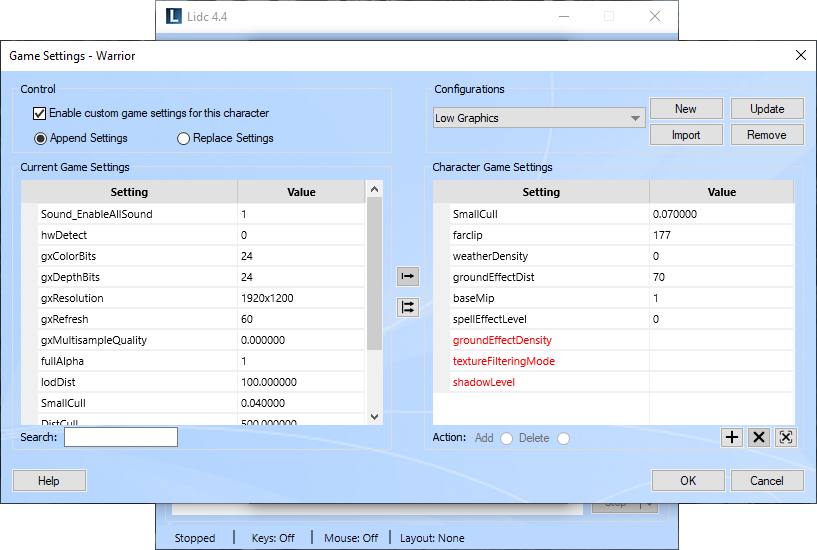Viewport: 817px width, 550px height.
Task: Click the copy all settings arrows button
Action: click(407, 307)
